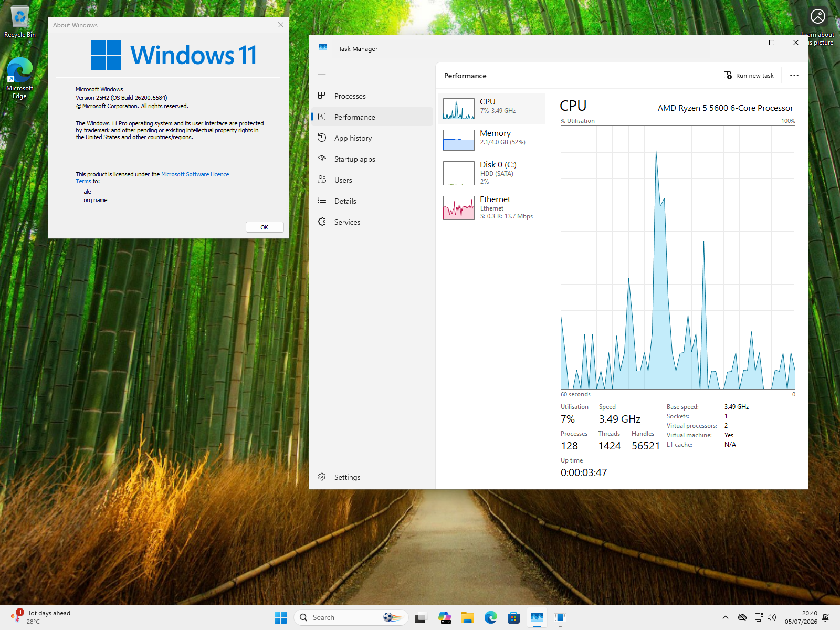This screenshot has height=630, width=840.
Task: Open the Windows Start button
Action: [x=281, y=617]
